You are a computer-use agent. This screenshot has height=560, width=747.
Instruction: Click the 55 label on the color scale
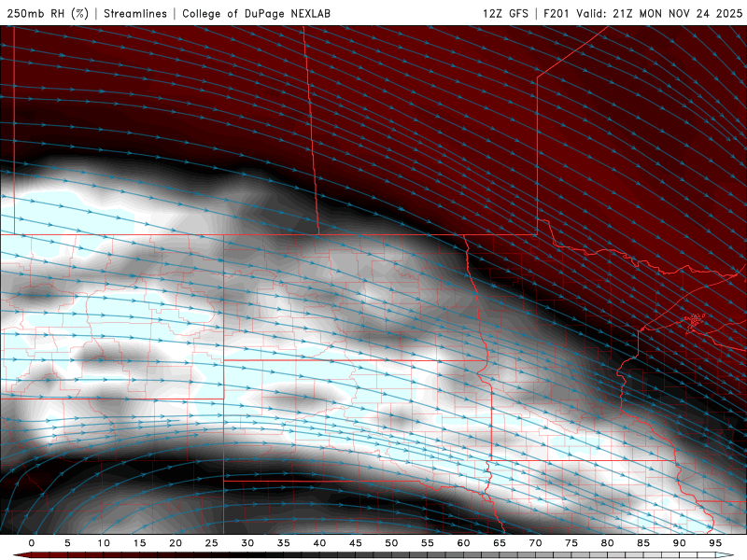(428, 543)
